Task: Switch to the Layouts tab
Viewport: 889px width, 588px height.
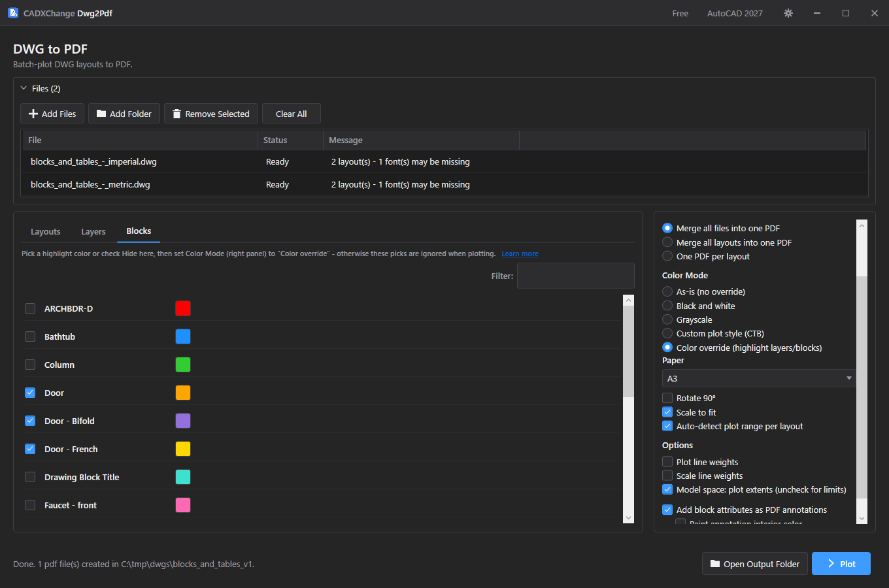Action: point(46,231)
